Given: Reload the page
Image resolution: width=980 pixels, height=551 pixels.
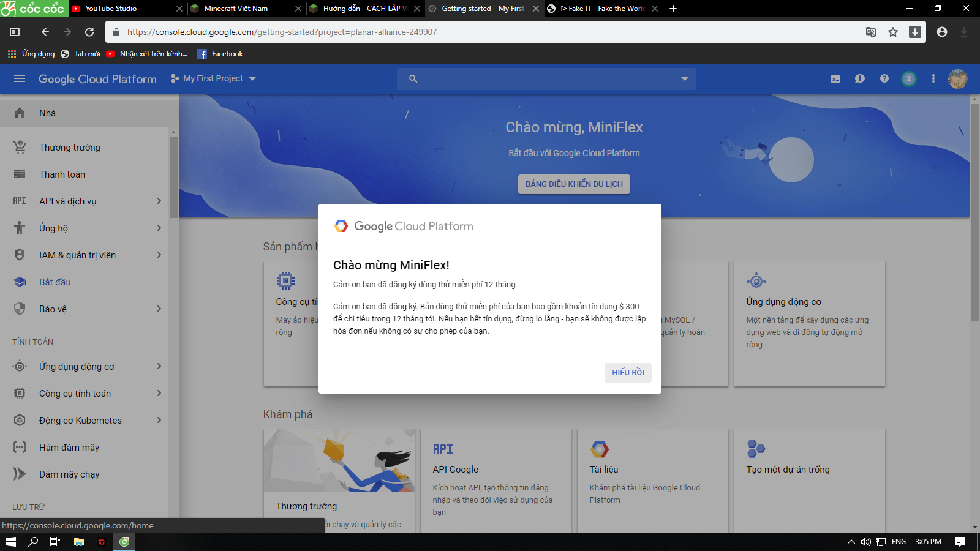Looking at the screenshot, I should coord(89,32).
